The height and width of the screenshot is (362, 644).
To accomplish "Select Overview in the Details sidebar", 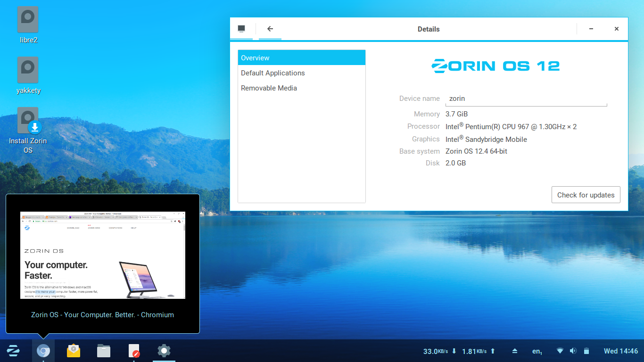I will click(x=302, y=58).
